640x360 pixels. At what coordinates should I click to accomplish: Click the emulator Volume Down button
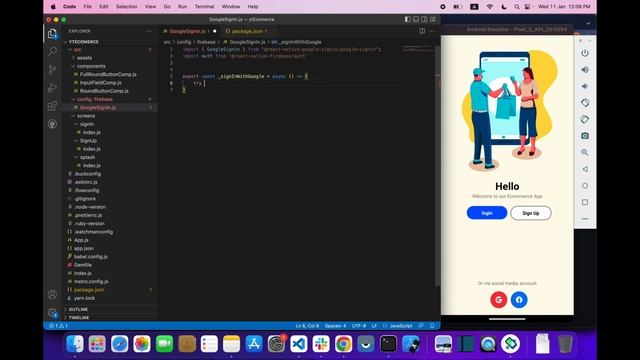coord(585,86)
